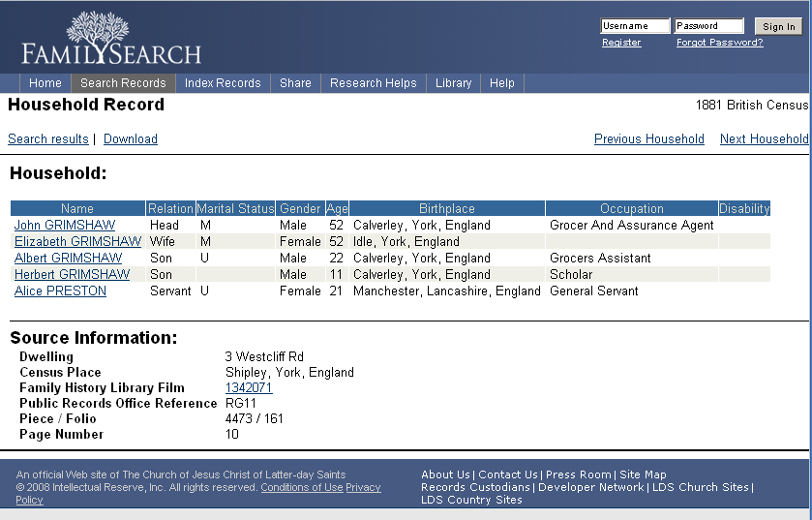Open the Index Records menu tab
Image resolution: width=812 pixels, height=520 pixels.
[223, 83]
